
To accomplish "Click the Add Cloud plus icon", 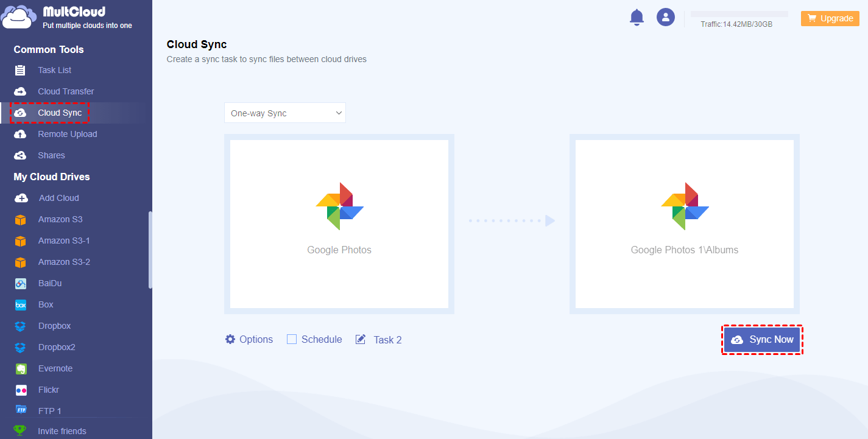I will click(x=21, y=198).
